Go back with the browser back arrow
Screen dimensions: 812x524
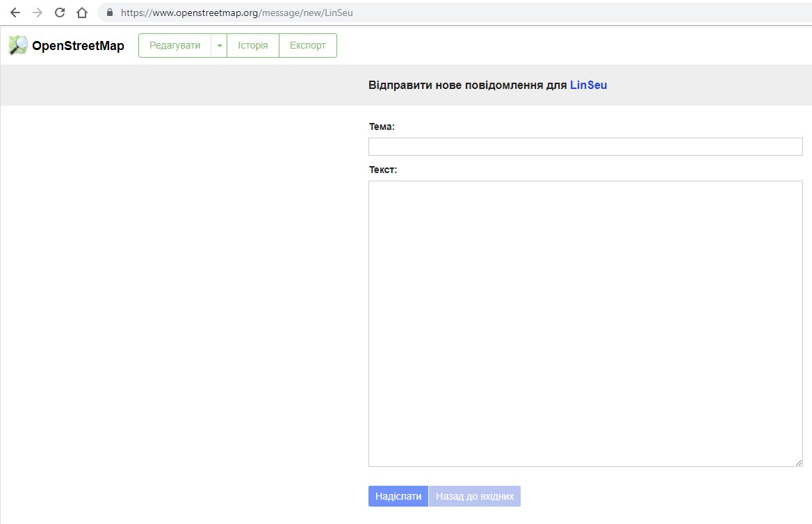[x=15, y=13]
